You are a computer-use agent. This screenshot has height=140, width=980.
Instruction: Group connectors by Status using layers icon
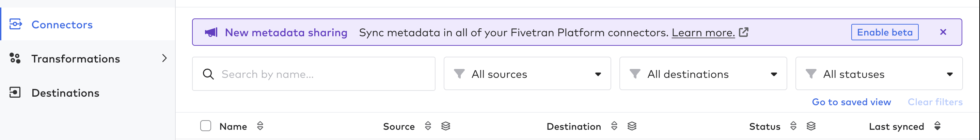pyautogui.click(x=811, y=126)
